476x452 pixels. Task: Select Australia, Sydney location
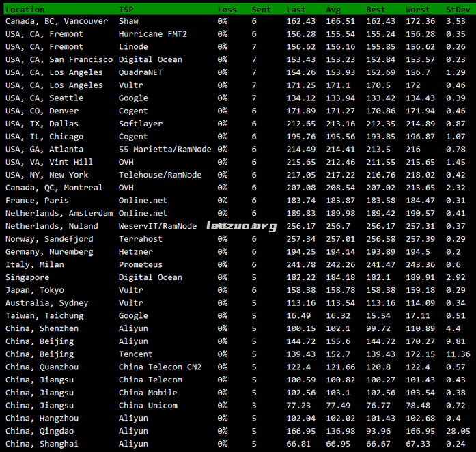pos(46,303)
